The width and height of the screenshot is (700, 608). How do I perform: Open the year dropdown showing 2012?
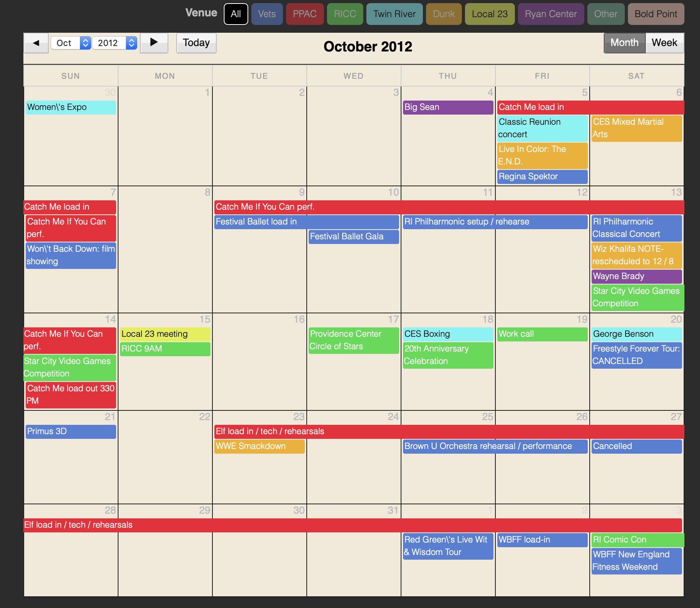coord(115,43)
